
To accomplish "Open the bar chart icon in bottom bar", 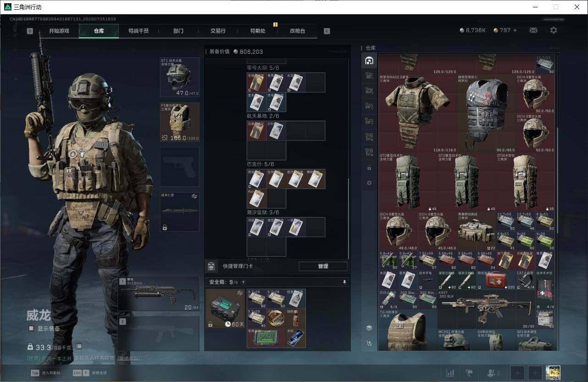I will [450, 373].
